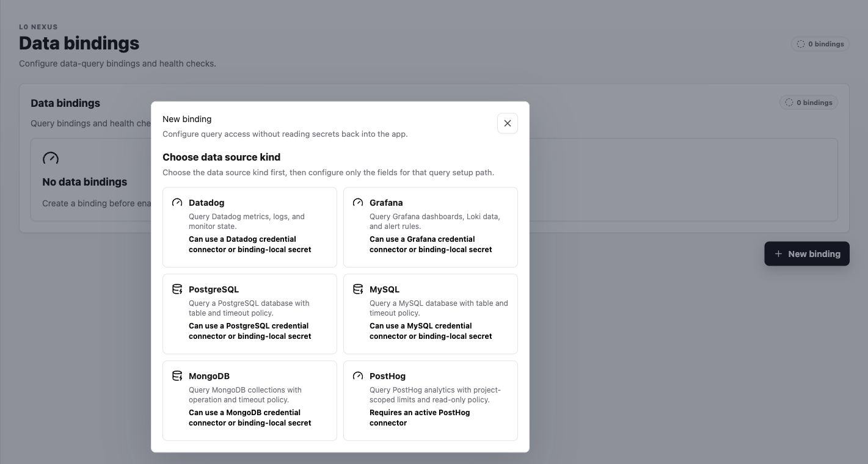Choose the MongoDB data source title

pos(209,376)
